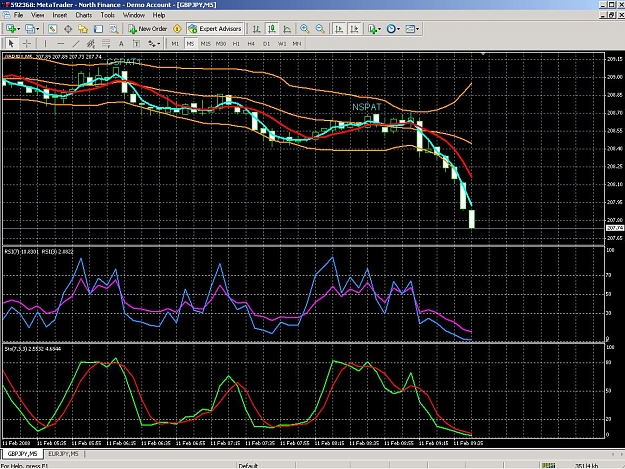Toggle the Terminal window icon
This screenshot has width=625, height=469.
[x=98, y=29]
